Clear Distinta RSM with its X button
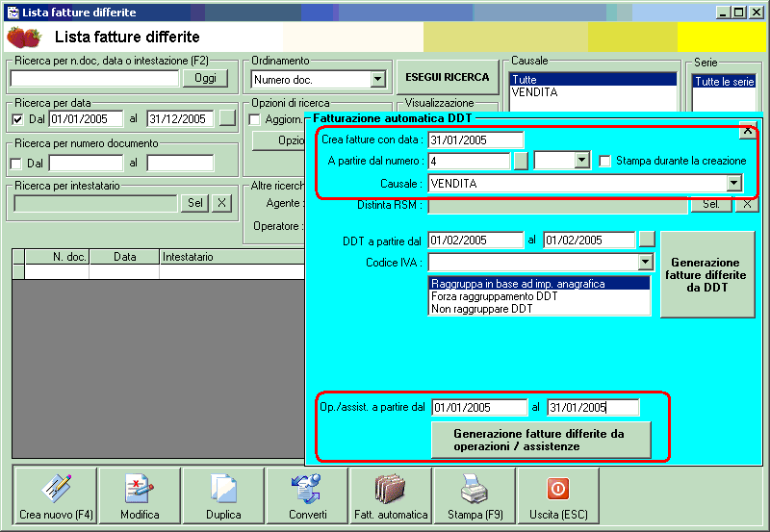 (747, 205)
